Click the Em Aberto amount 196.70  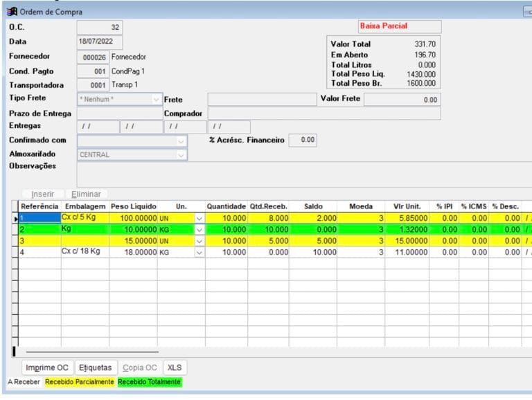[x=425, y=55]
